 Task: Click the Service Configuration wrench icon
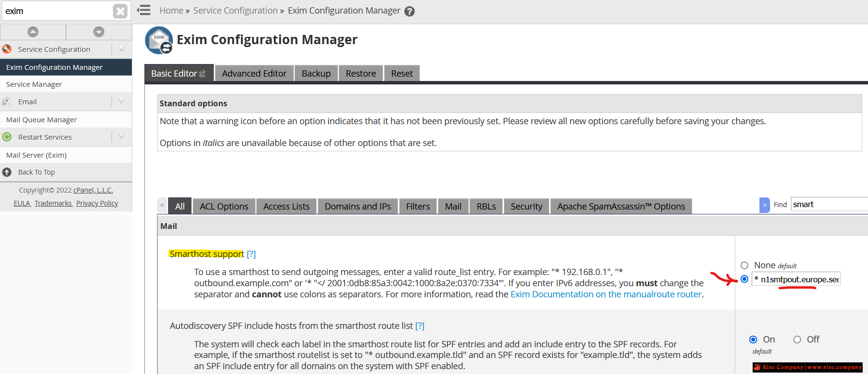point(7,49)
